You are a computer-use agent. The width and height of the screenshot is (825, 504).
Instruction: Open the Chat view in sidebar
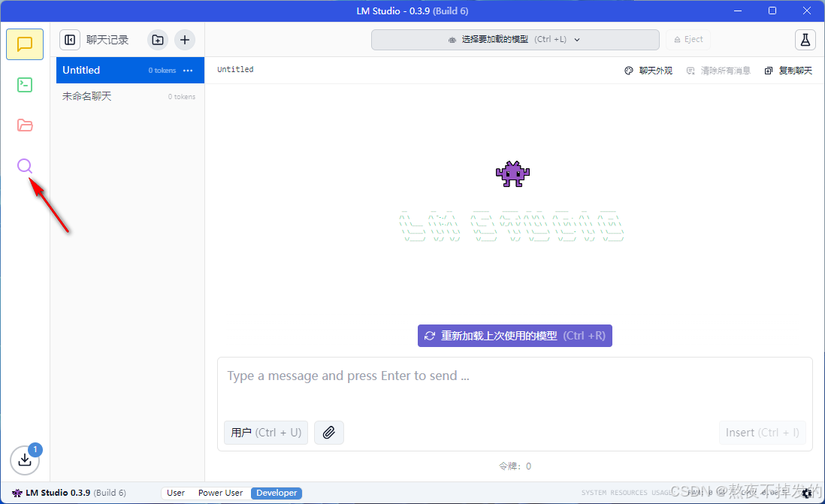click(25, 44)
